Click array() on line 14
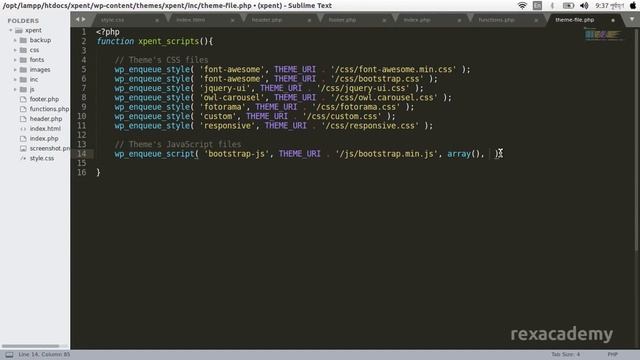This screenshot has width=640, height=360. (x=464, y=154)
